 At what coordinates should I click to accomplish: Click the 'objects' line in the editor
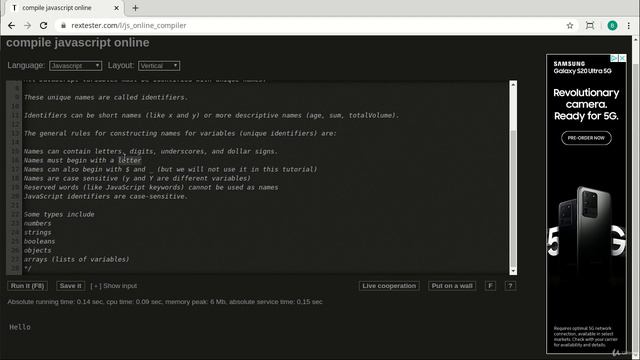pos(38,250)
